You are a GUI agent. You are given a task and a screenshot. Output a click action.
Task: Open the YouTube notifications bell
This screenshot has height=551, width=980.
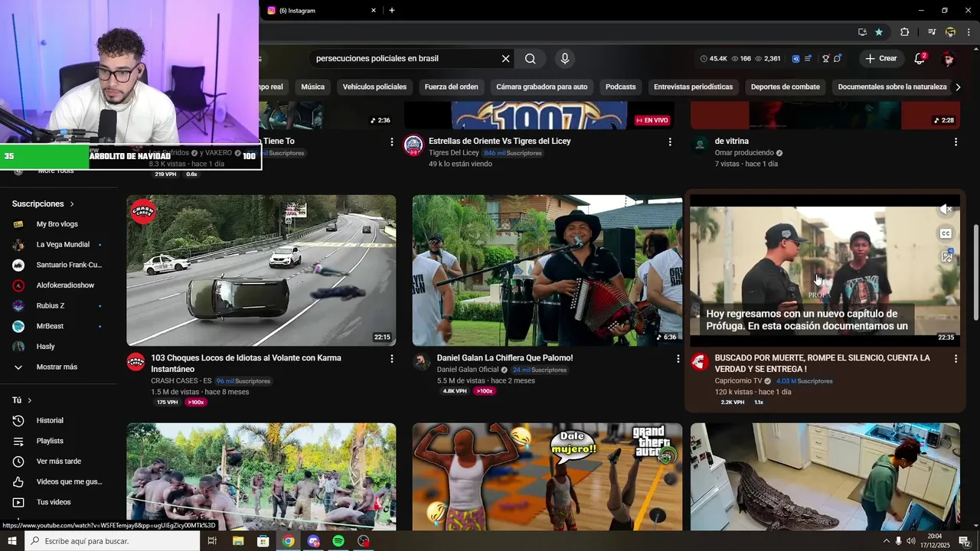click(x=920, y=58)
